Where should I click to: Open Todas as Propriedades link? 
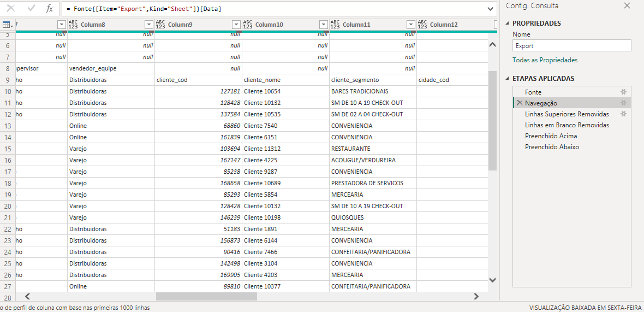pos(545,60)
